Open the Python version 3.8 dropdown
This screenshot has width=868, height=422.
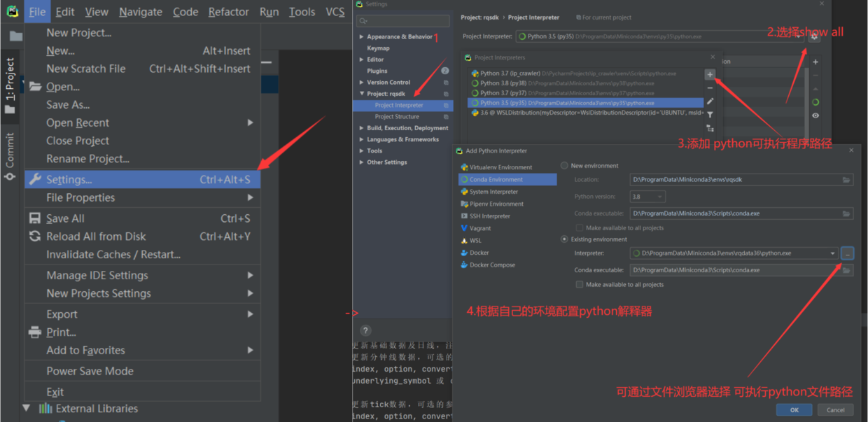tap(647, 197)
